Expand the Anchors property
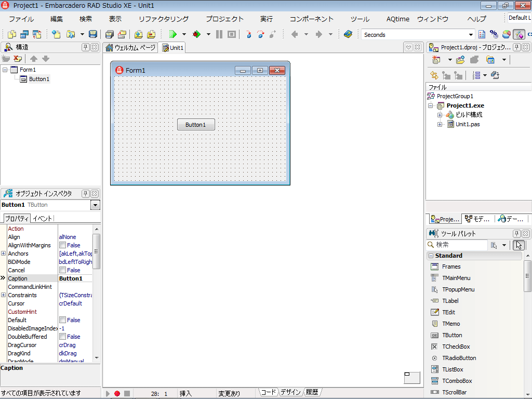 point(4,254)
